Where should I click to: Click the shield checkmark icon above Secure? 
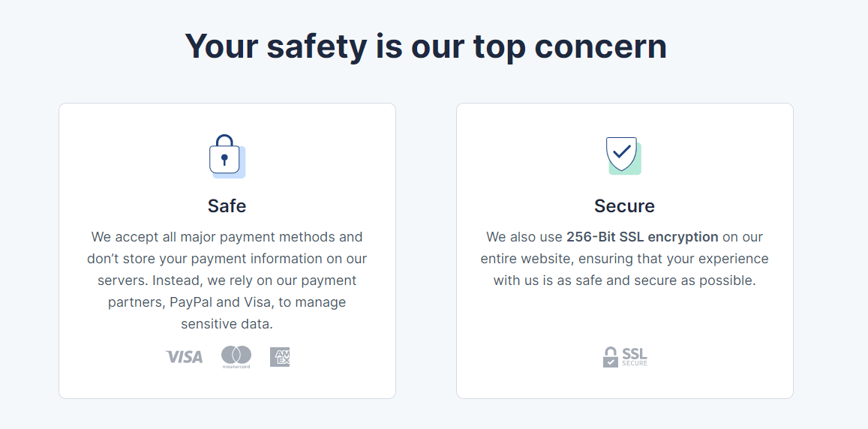pyautogui.click(x=624, y=155)
